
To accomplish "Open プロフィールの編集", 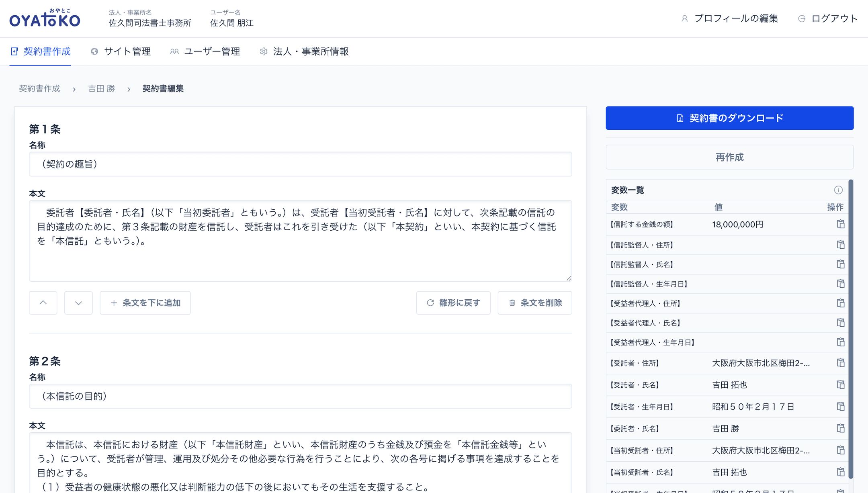I will click(x=729, y=18).
